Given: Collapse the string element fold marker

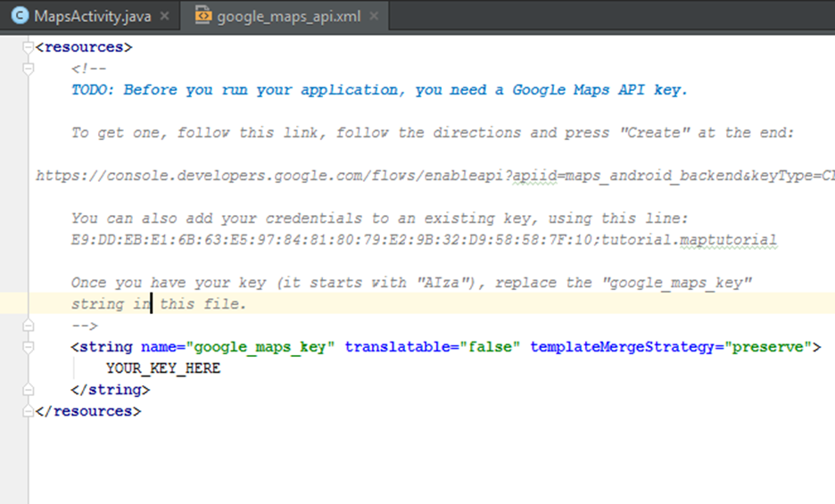Looking at the screenshot, I should [28, 347].
